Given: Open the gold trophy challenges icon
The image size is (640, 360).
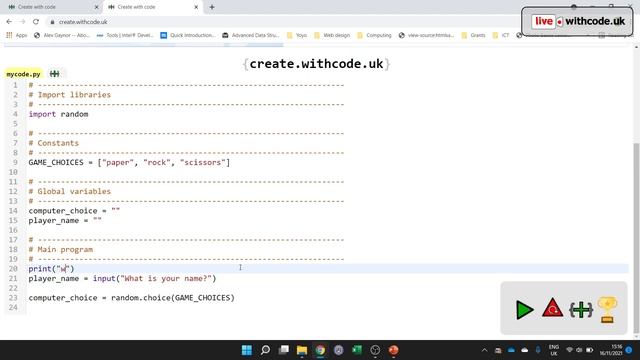Looking at the screenshot, I should pyautogui.click(x=607, y=309).
